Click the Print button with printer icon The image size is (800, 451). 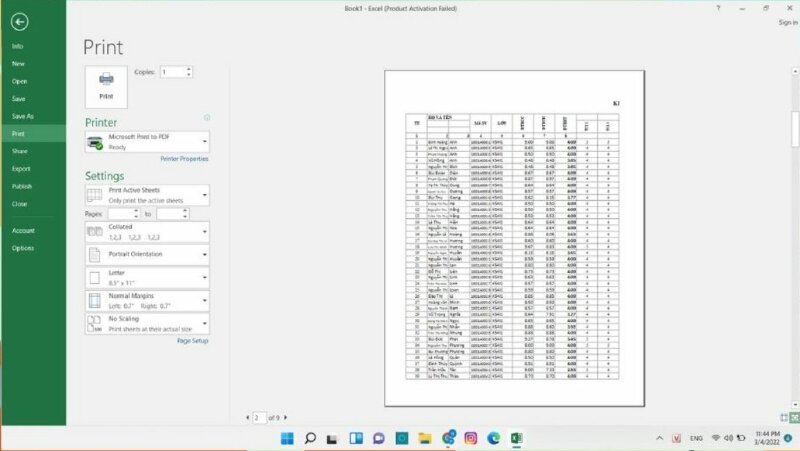pos(106,87)
